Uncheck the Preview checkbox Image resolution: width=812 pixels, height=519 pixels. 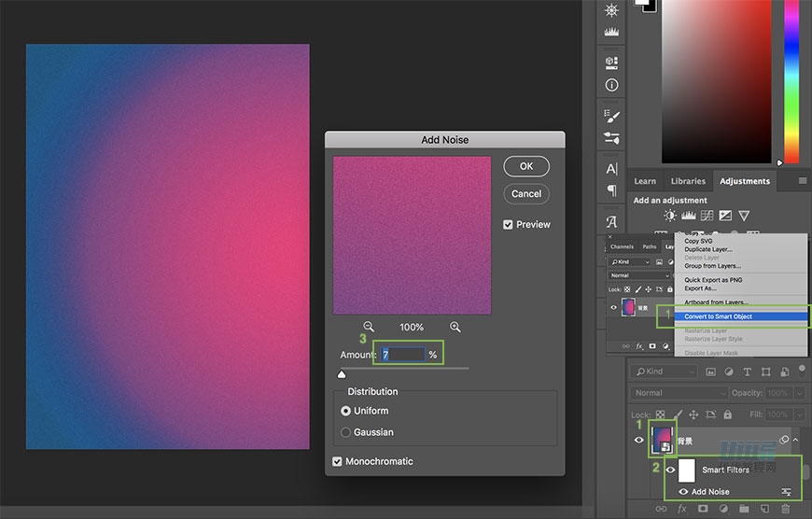508,224
